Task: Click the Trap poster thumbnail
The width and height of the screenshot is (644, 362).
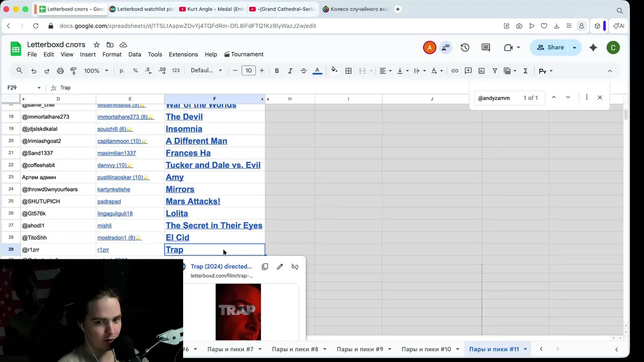Action: [238, 312]
